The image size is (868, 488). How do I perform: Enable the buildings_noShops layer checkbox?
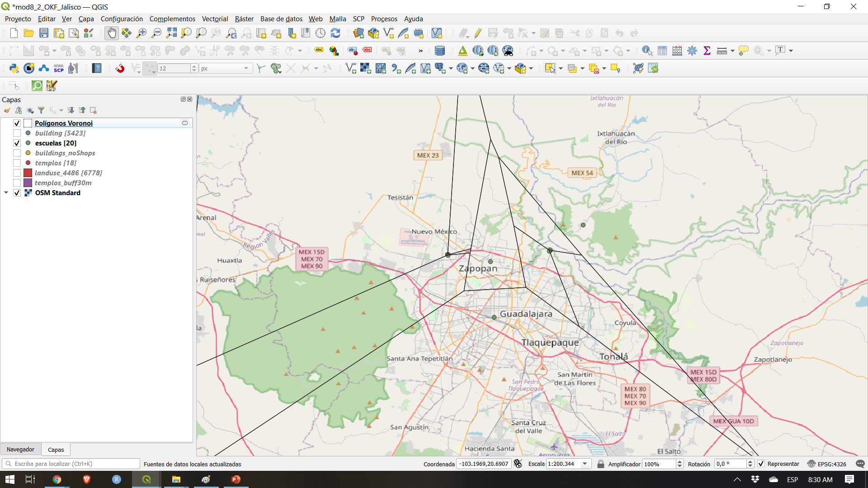[17, 153]
